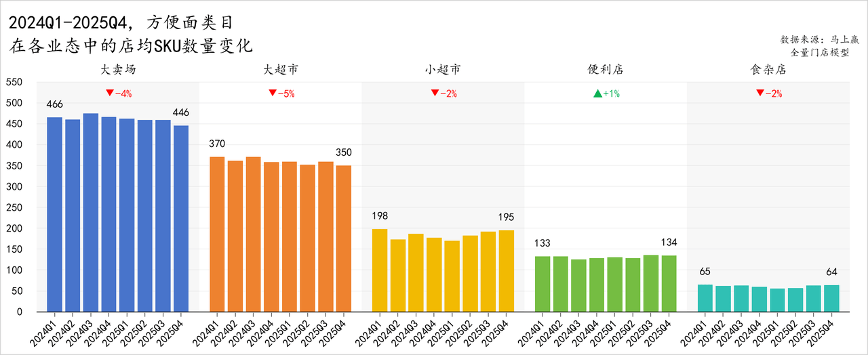Viewport: 868px width, 355px height.
Task: Click the red down triangle under 大卖场
Action: [x=109, y=93]
